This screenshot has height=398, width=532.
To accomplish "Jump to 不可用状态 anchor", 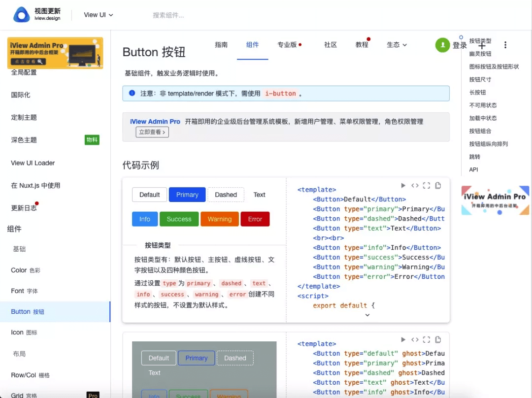I will point(483,105).
